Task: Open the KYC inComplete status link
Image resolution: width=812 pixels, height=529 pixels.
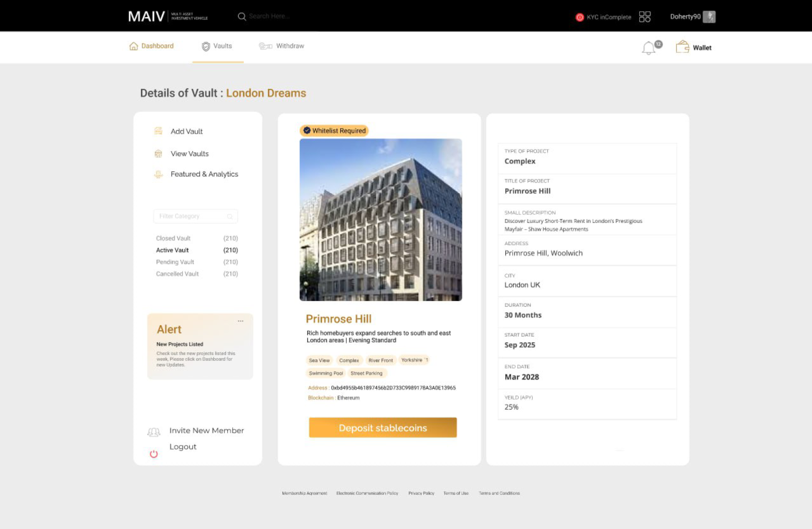Action: tap(609, 17)
